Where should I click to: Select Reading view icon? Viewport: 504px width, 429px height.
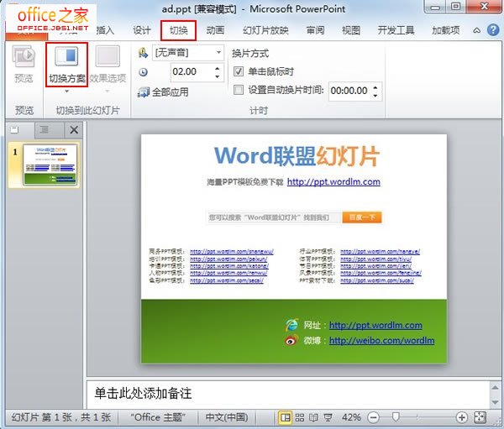click(x=313, y=417)
